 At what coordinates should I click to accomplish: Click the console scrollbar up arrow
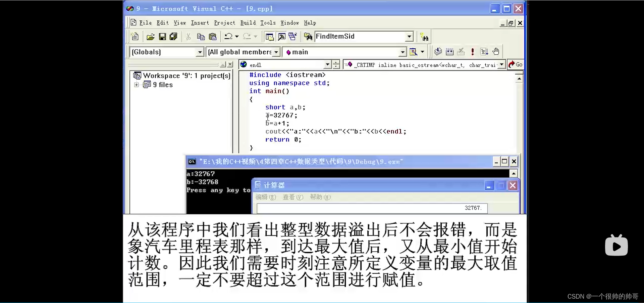(x=514, y=174)
